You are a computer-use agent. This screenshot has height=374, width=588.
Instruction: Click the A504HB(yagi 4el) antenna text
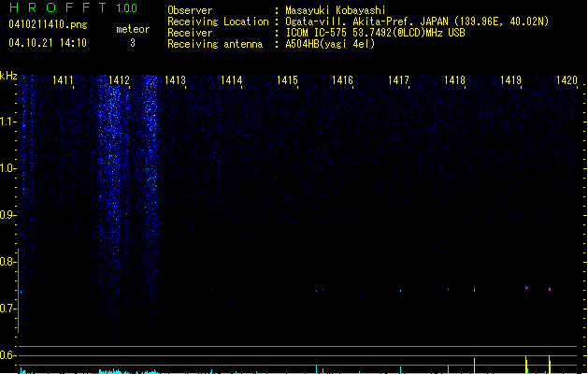(x=330, y=44)
